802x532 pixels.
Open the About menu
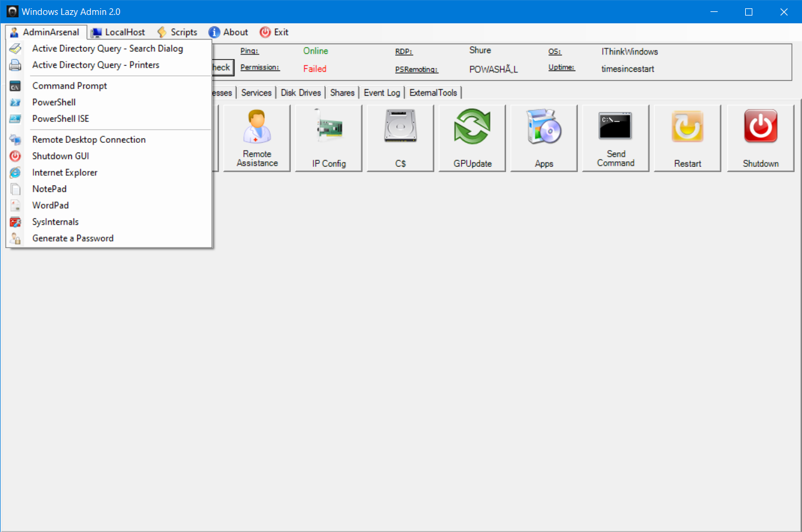(x=228, y=32)
